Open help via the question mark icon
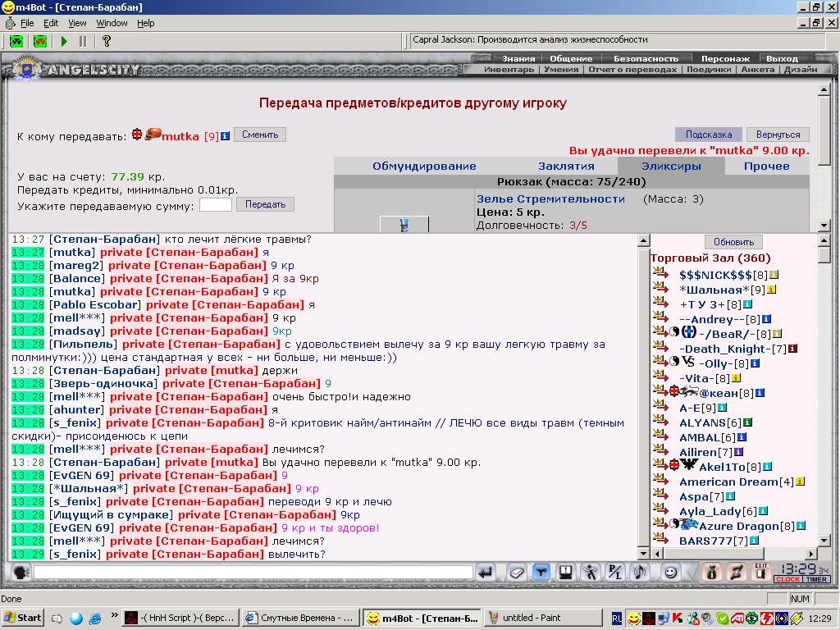Viewport: 840px width, 630px height. click(107, 41)
